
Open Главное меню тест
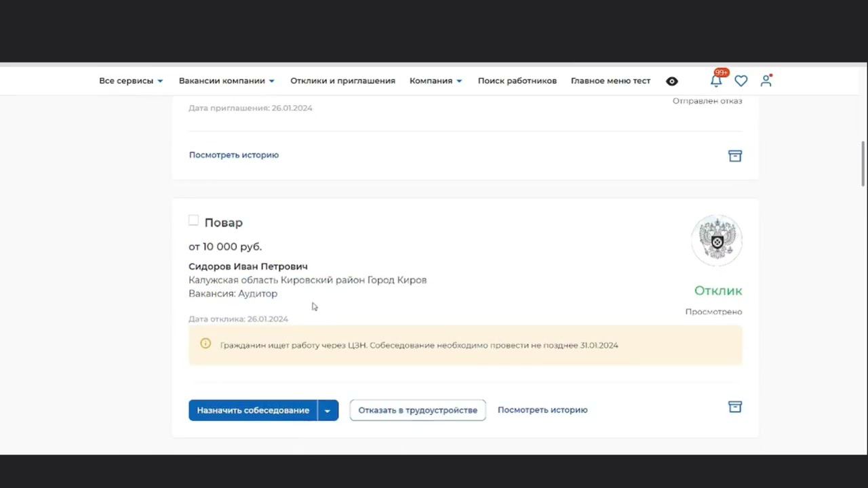[x=610, y=81]
